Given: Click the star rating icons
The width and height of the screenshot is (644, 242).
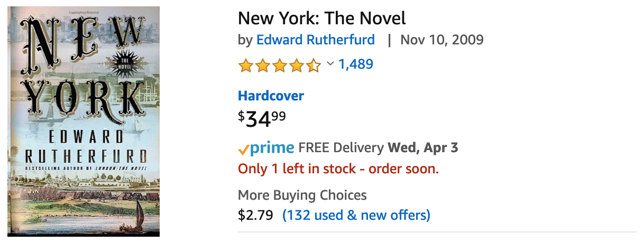Looking at the screenshot, I should click(280, 65).
